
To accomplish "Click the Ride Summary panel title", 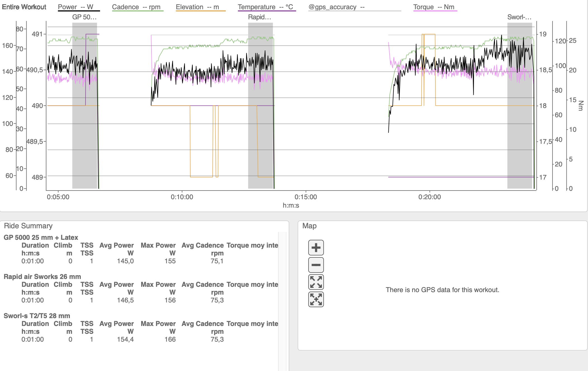I will tap(28, 226).
